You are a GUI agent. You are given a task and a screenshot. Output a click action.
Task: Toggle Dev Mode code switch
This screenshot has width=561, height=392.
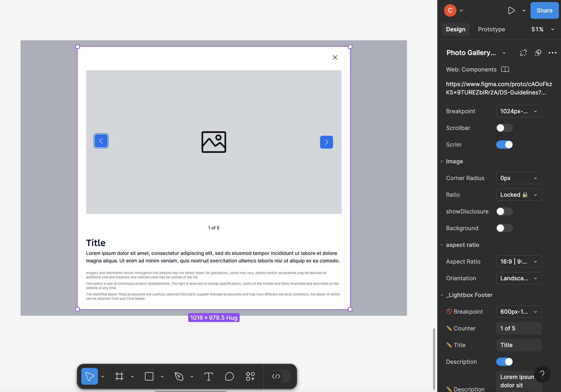click(280, 376)
